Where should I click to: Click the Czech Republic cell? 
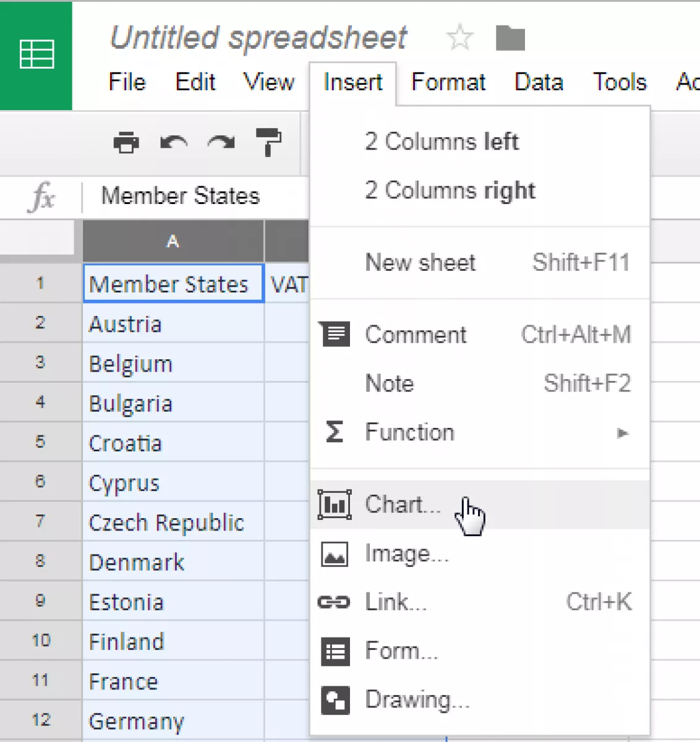167,522
